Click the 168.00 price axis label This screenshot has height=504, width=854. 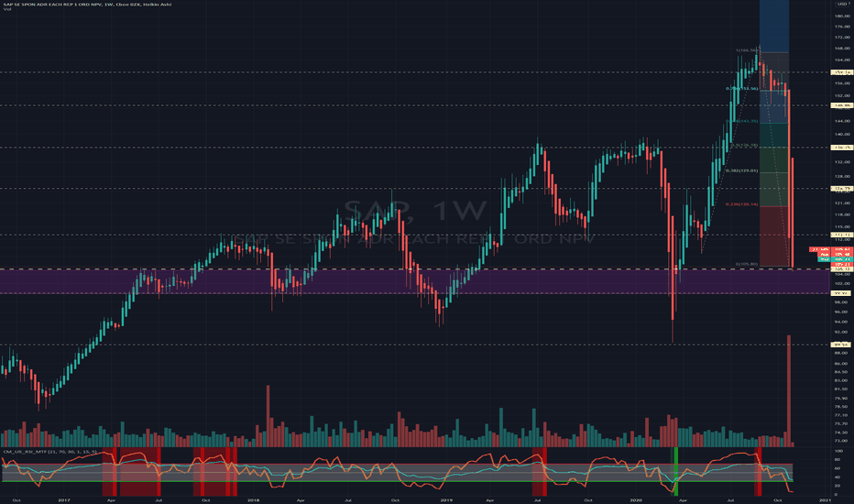point(842,49)
